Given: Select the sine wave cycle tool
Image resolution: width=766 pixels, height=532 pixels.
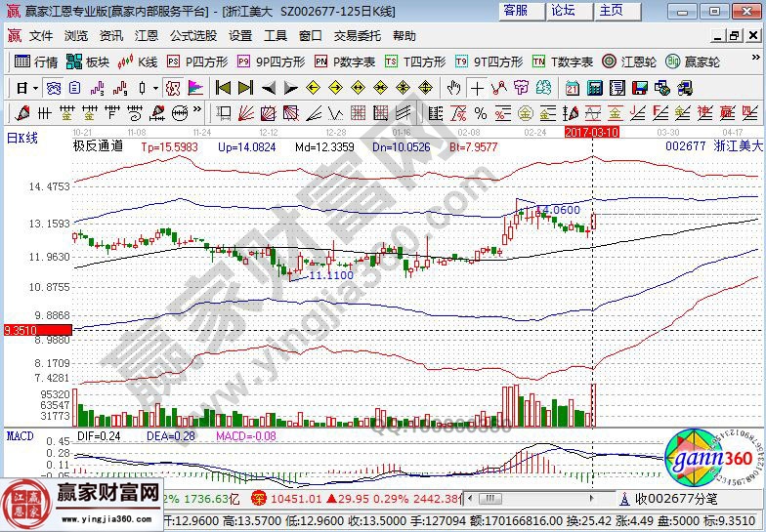Looking at the screenshot, I should [592, 113].
